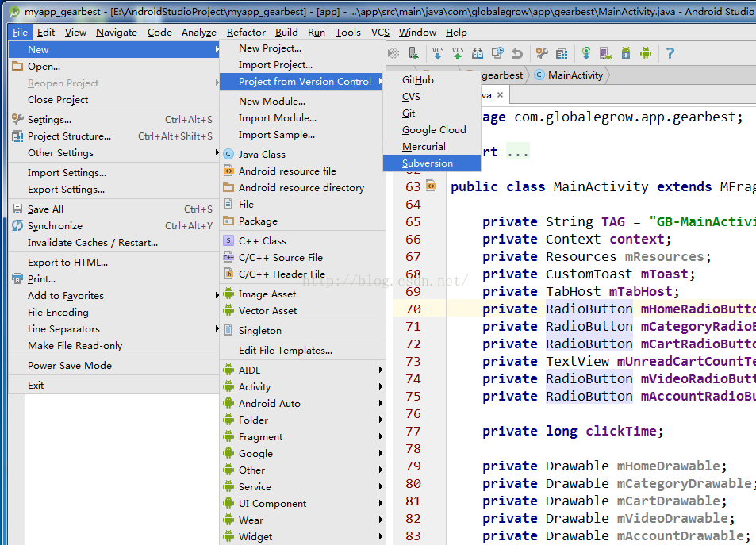This screenshot has width=756, height=545.
Task: Choose Git in the version control submenu
Action: [x=432, y=113]
